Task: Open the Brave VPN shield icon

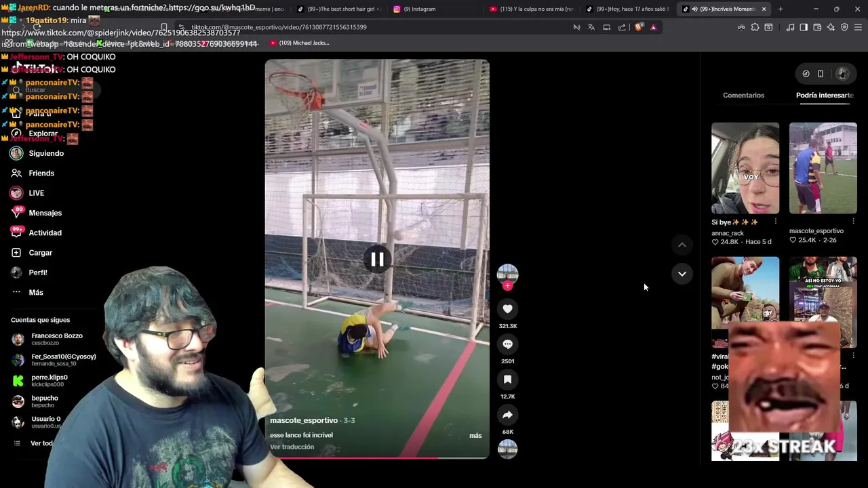Action: (844, 27)
